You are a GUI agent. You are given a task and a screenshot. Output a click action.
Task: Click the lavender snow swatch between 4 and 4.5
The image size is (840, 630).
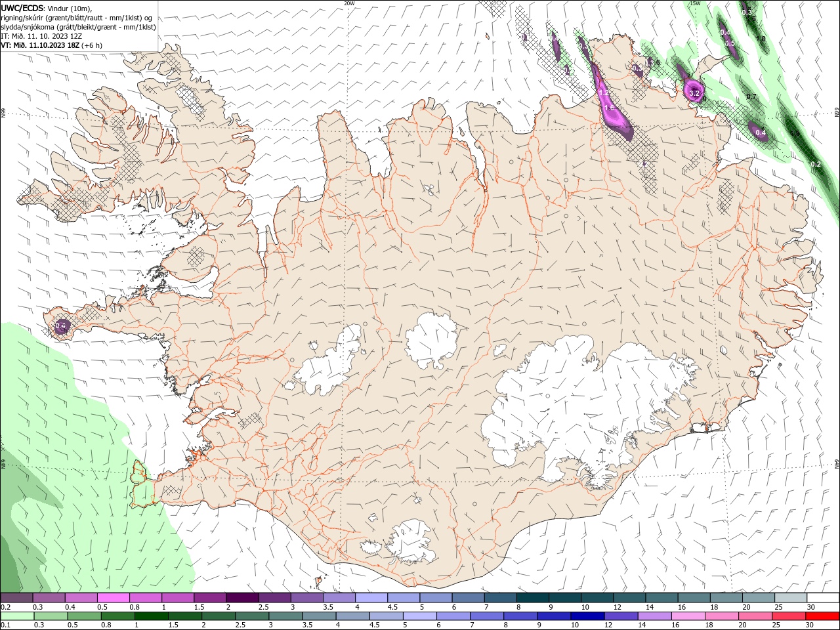(x=371, y=598)
